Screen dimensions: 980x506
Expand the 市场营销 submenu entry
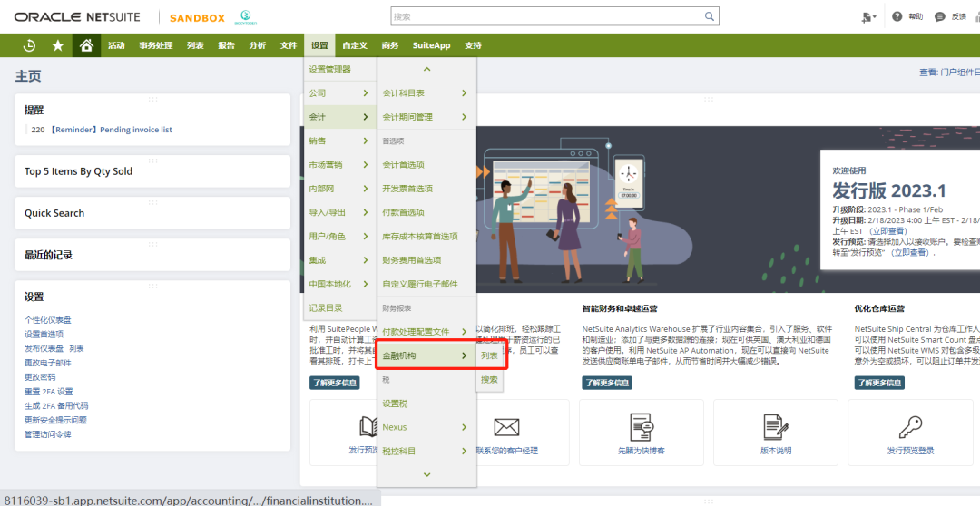(340, 165)
